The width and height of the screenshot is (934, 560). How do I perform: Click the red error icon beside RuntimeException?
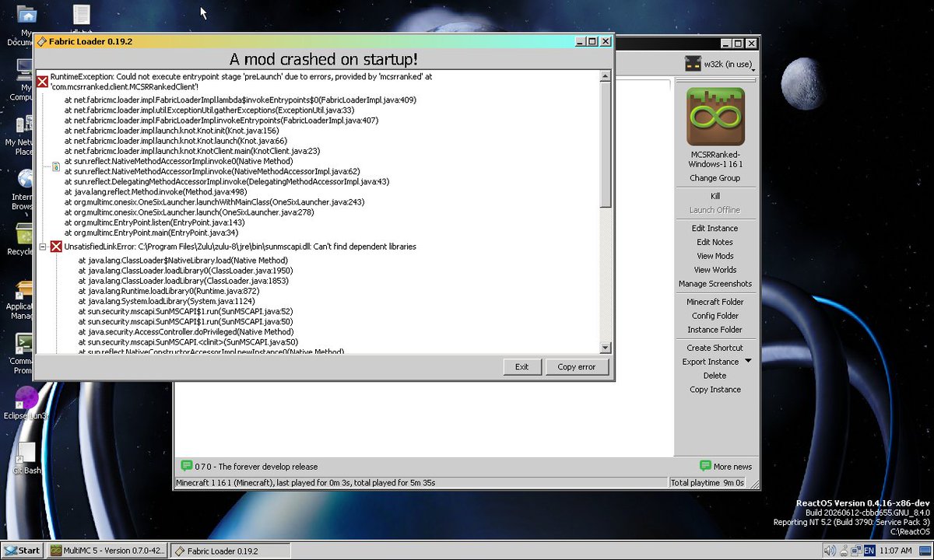43,81
